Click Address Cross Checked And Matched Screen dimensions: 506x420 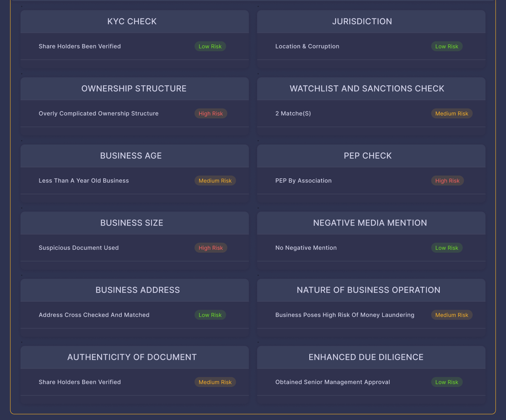[x=94, y=315]
